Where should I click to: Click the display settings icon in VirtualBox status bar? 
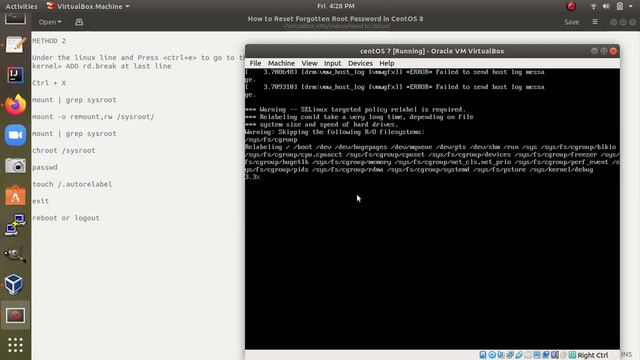pos(537,355)
